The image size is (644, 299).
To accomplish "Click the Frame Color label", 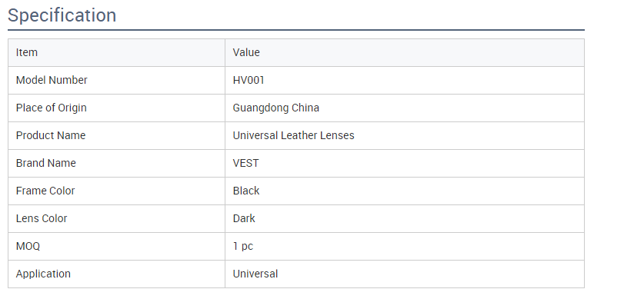I will [45, 191].
